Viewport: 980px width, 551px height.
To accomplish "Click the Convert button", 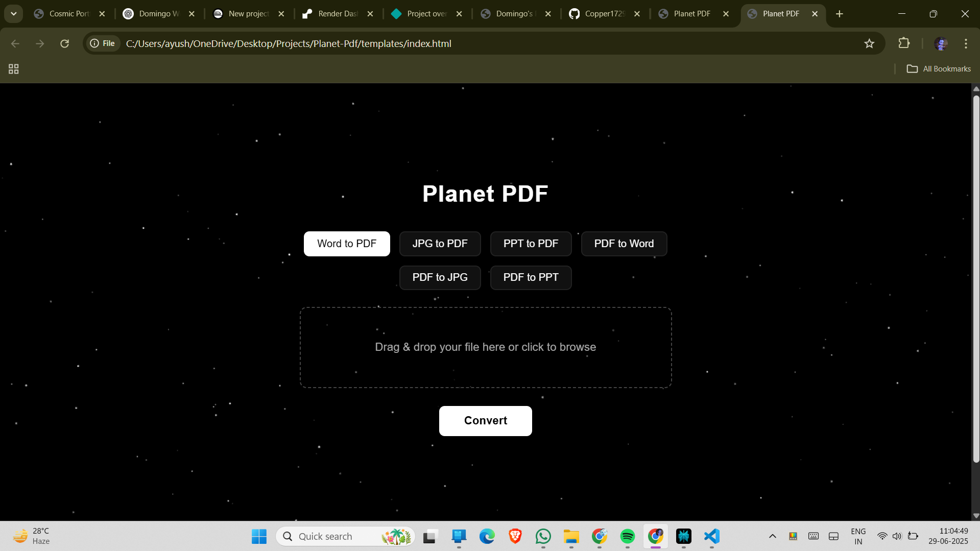I will (485, 420).
